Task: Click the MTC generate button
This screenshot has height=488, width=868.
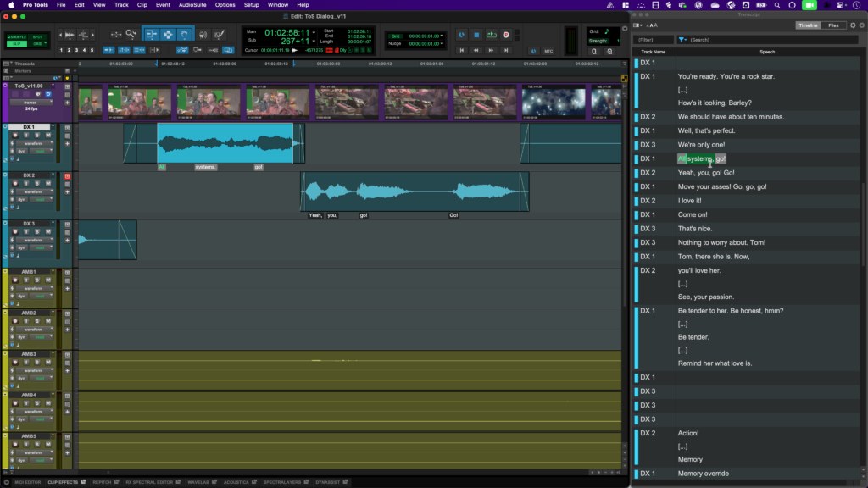Action: [548, 51]
